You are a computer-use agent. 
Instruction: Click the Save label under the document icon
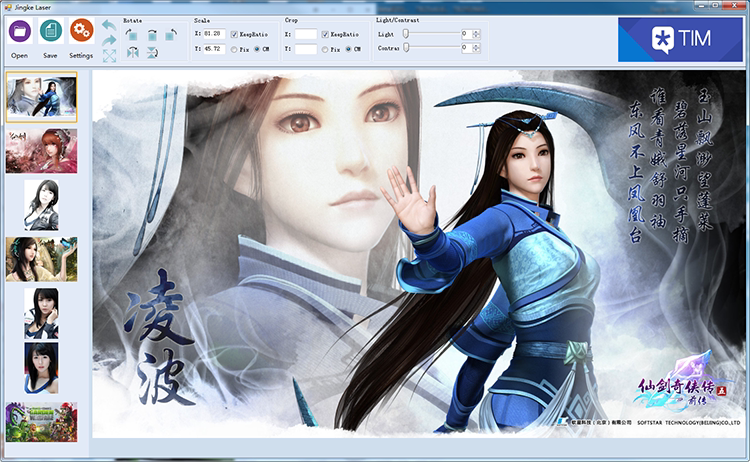click(x=50, y=55)
